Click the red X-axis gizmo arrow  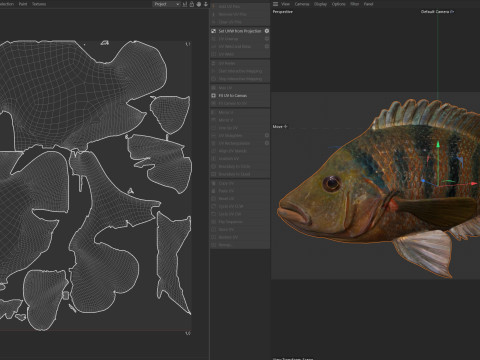click(x=474, y=183)
